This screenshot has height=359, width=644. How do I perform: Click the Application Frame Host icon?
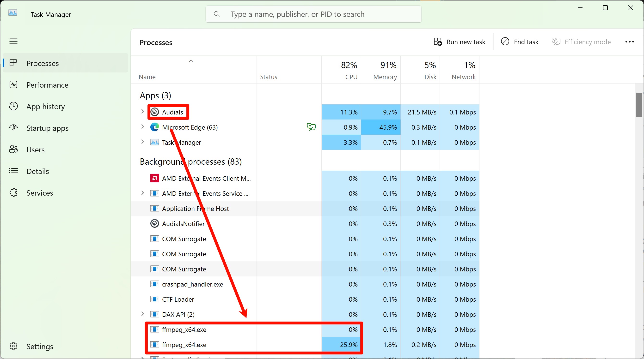154,208
